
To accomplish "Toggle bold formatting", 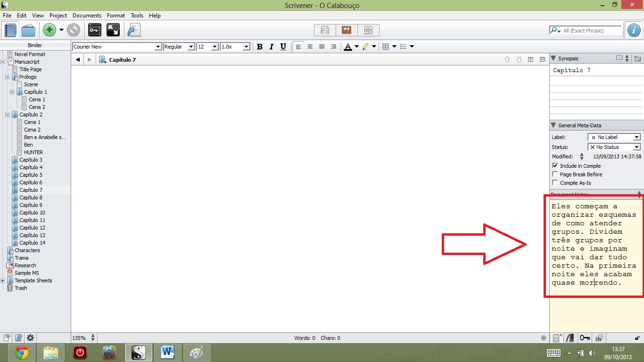I will pyautogui.click(x=260, y=46).
